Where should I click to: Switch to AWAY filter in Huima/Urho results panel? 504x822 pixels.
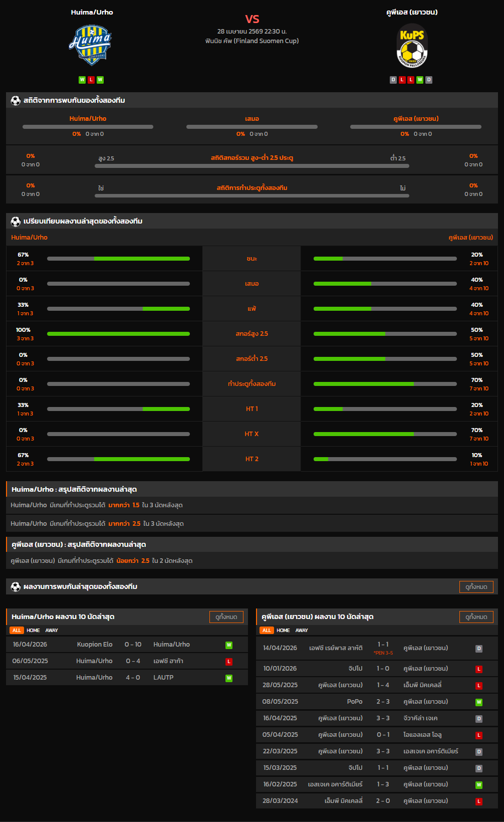point(52,631)
